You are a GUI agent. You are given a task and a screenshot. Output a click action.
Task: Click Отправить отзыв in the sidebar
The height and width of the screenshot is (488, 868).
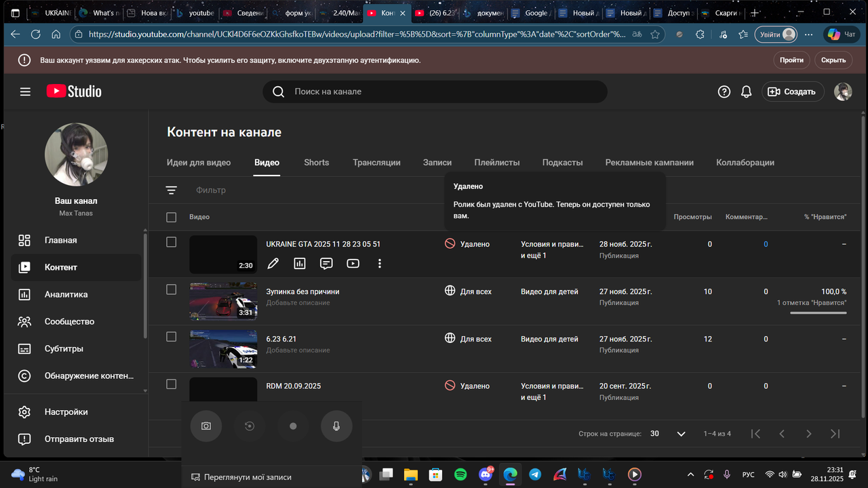pyautogui.click(x=76, y=439)
